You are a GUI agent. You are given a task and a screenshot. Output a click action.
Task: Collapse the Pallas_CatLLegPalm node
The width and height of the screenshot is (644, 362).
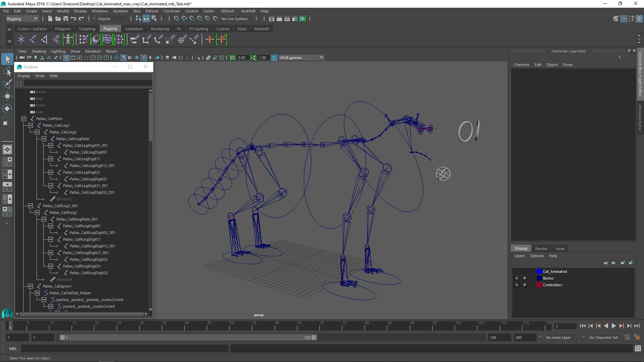(44, 139)
